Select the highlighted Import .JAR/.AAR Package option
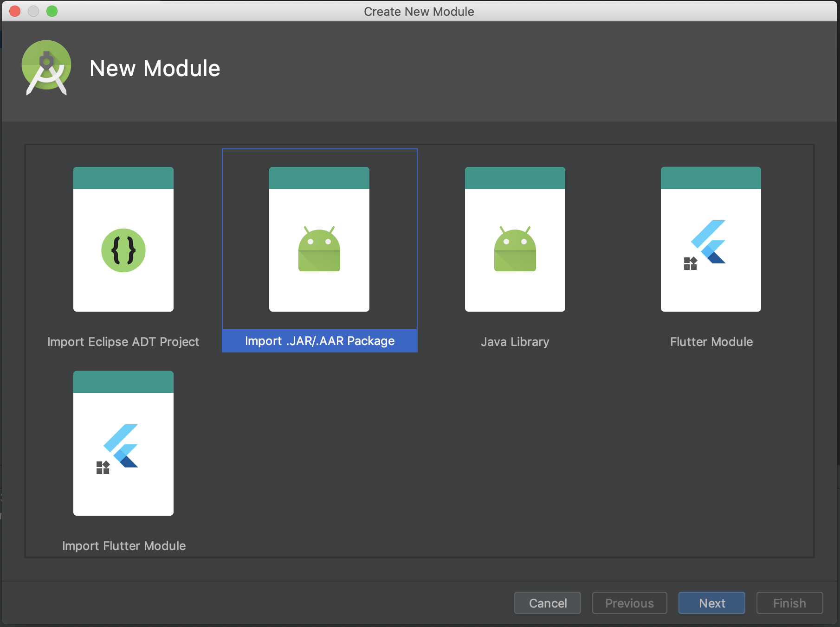This screenshot has width=840, height=627. [x=319, y=341]
